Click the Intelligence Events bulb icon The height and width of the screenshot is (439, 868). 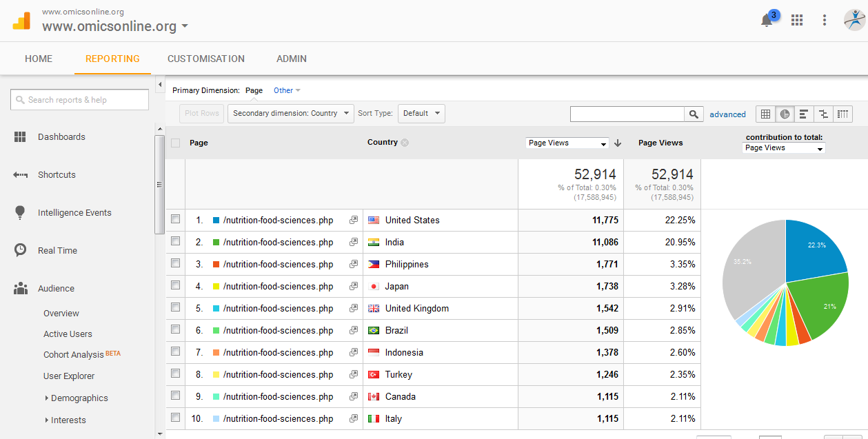point(20,212)
